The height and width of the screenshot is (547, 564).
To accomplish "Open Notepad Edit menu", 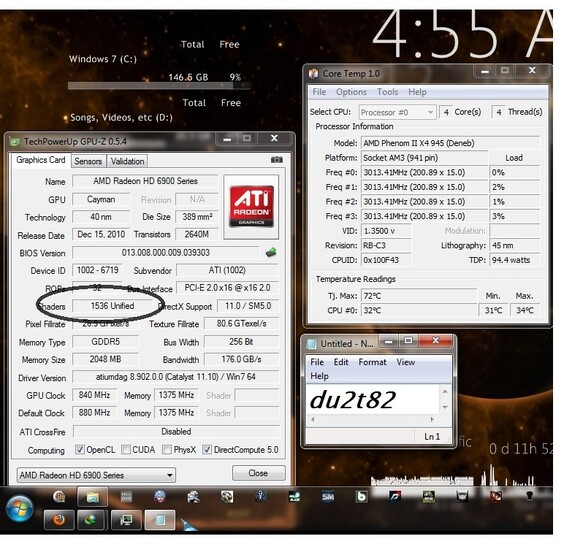I will pyautogui.click(x=341, y=362).
